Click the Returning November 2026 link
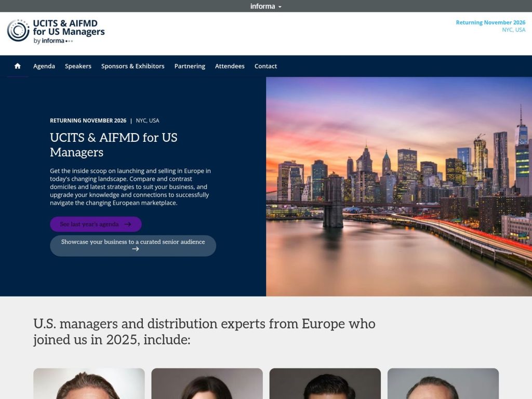The image size is (532, 399). (x=490, y=22)
